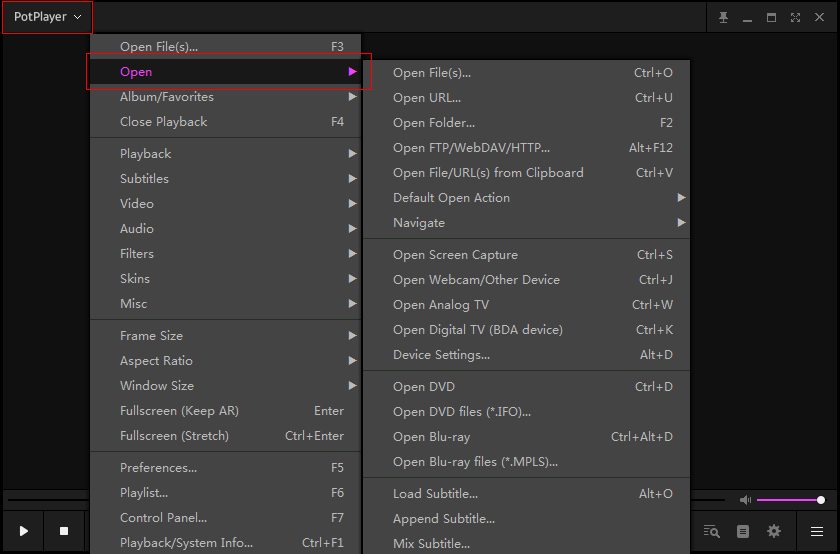840x554 pixels.
Task: Click the Play button
Action: pos(24,531)
